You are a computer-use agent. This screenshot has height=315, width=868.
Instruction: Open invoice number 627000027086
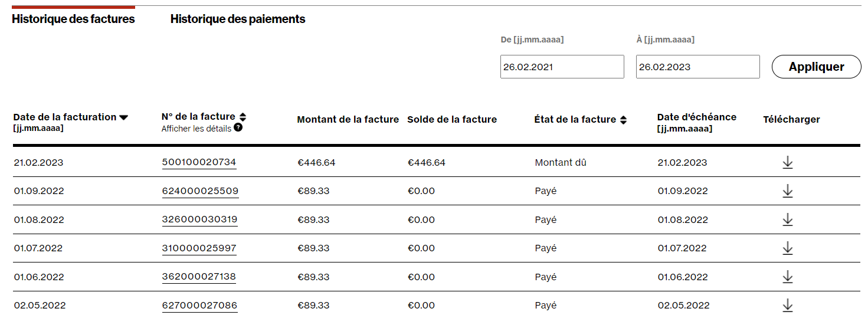pos(199,305)
